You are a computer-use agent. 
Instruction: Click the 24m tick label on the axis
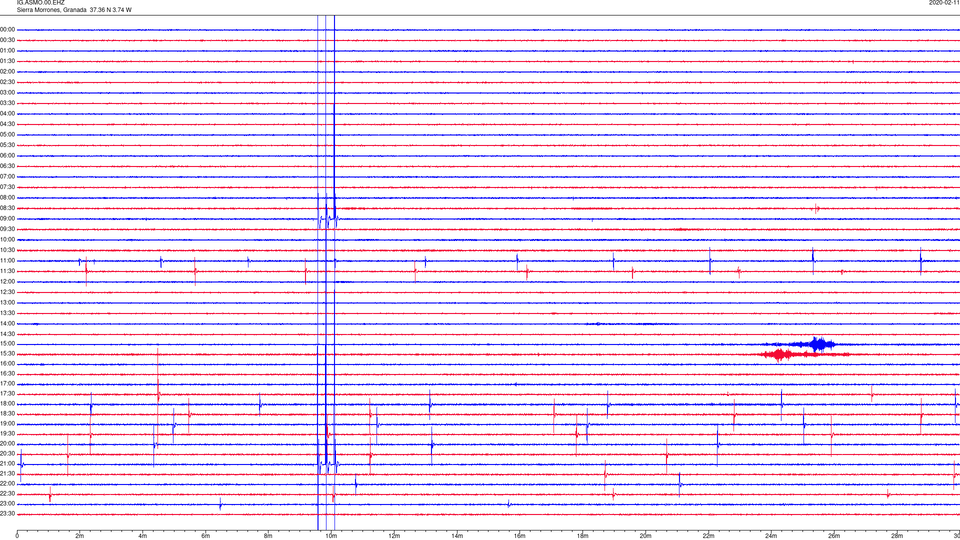pos(771,536)
